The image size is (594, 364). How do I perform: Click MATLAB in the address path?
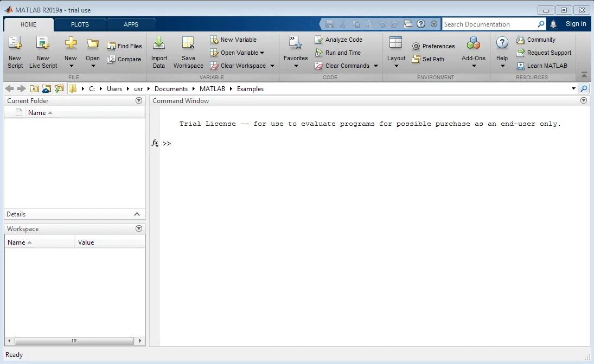[212, 88]
